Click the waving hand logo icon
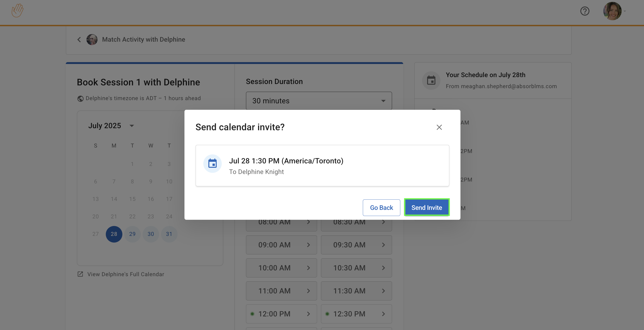Screen dimensions: 644x330 17,11
